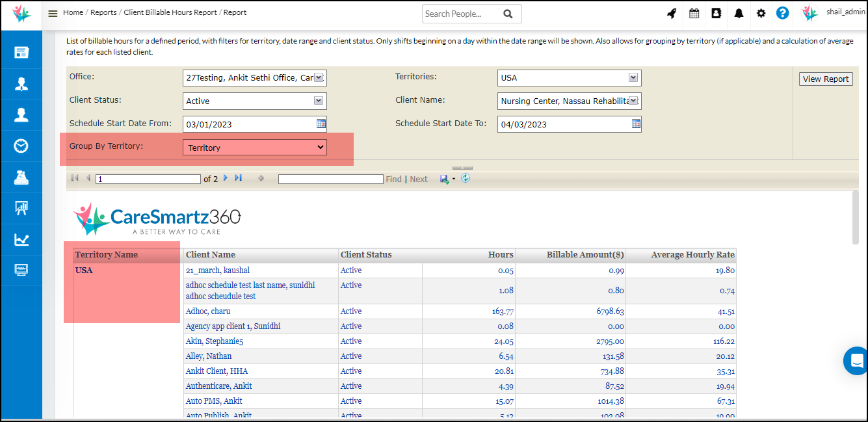Click the notifications bell icon
This screenshot has width=868, height=422.
(739, 13)
